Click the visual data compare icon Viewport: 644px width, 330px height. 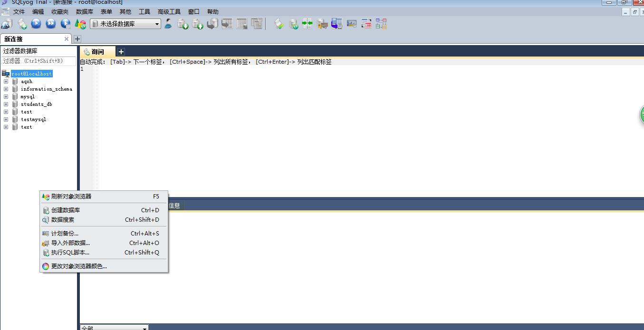coord(352,24)
